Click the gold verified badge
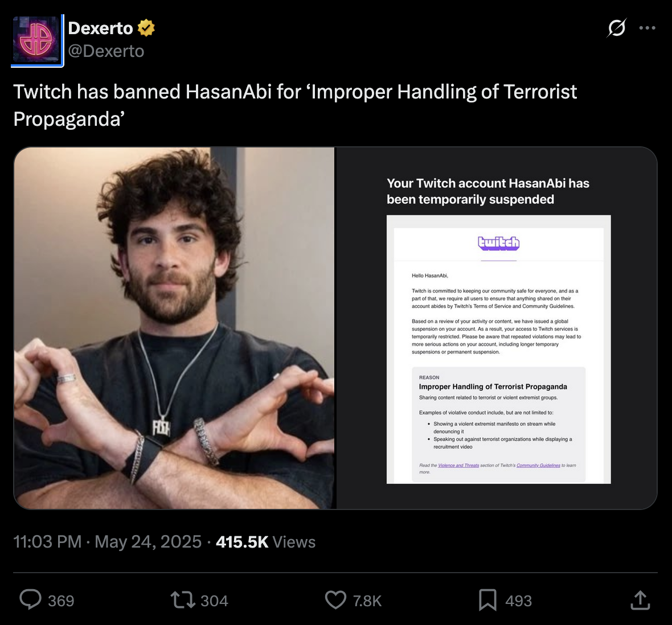 146,28
